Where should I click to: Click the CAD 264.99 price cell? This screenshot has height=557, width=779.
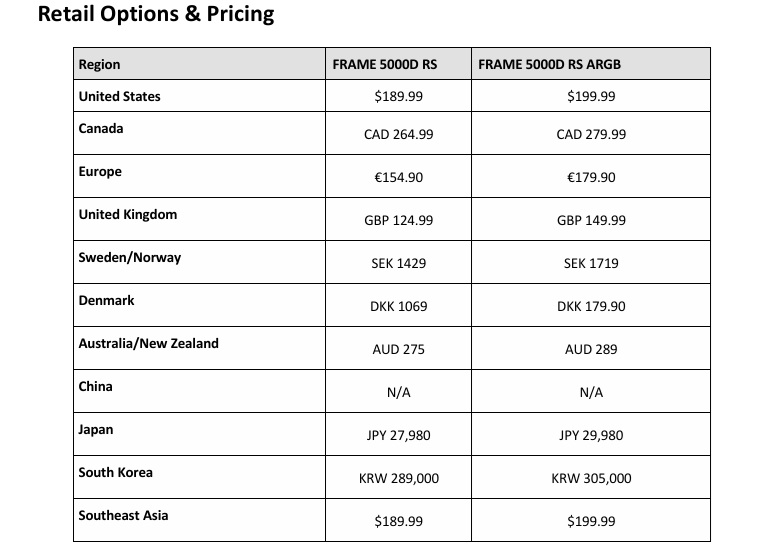398,134
